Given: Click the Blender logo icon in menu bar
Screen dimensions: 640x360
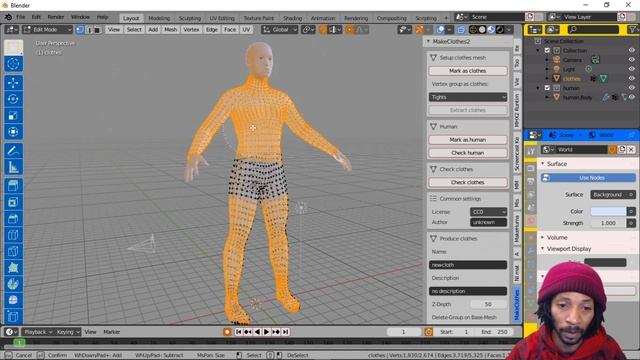Looking at the screenshot, I should [8, 17].
